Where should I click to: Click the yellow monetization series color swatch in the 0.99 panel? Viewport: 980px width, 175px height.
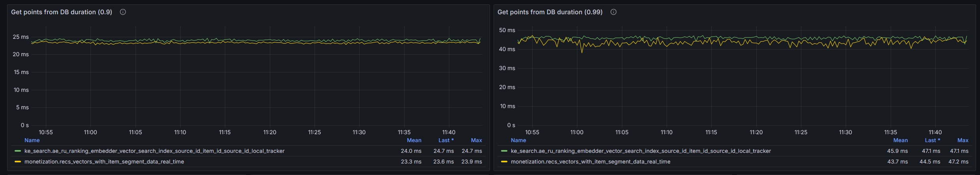click(x=504, y=162)
